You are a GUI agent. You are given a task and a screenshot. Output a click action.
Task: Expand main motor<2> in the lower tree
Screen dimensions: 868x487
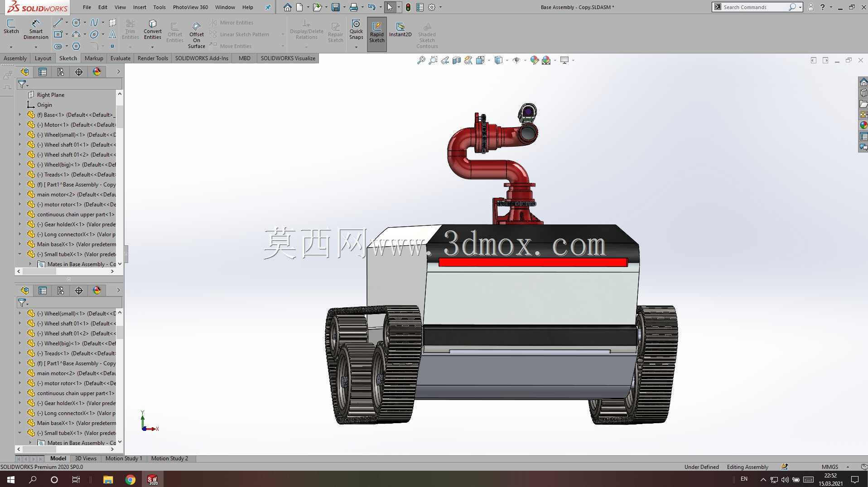[x=19, y=373]
